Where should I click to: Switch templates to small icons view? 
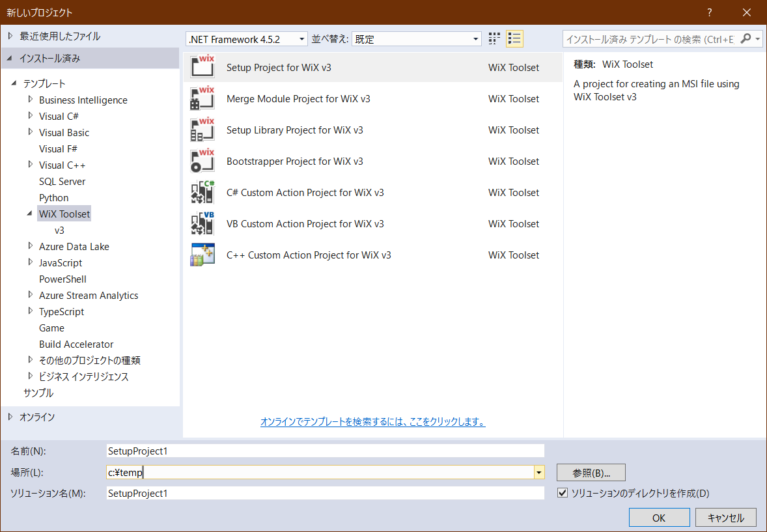tap(495, 38)
